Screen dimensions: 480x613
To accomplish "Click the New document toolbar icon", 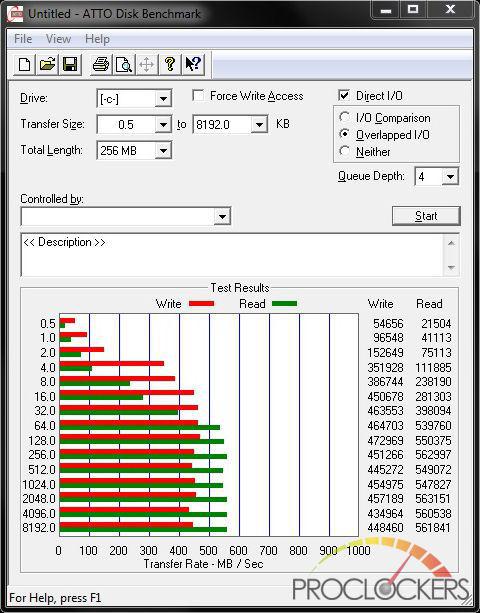I will 24,65.
